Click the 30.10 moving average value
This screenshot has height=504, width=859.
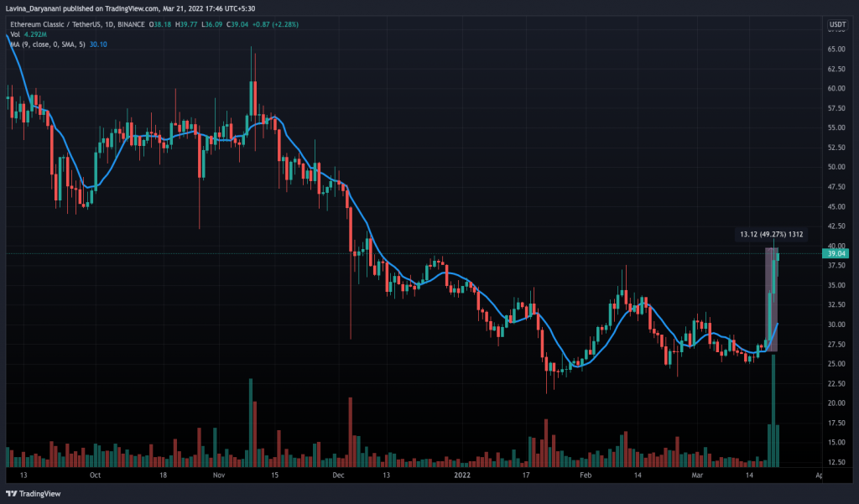tap(98, 44)
